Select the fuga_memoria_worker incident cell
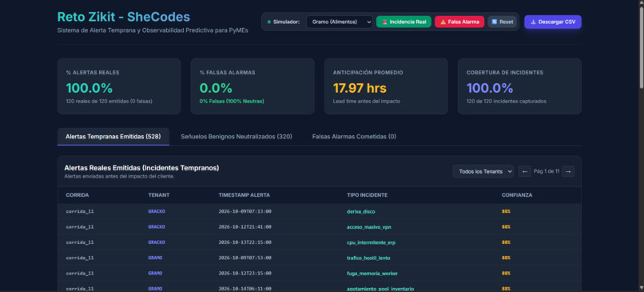644x292 pixels. [372, 273]
